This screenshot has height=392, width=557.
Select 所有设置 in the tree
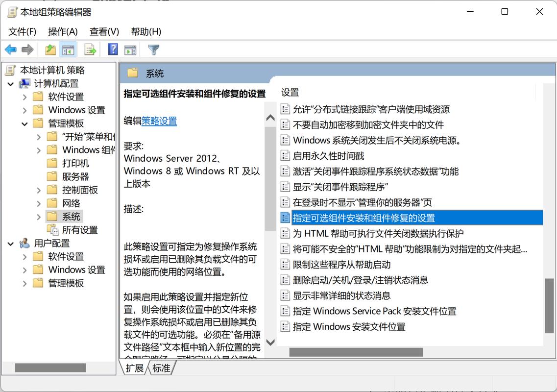click(80, 230)
